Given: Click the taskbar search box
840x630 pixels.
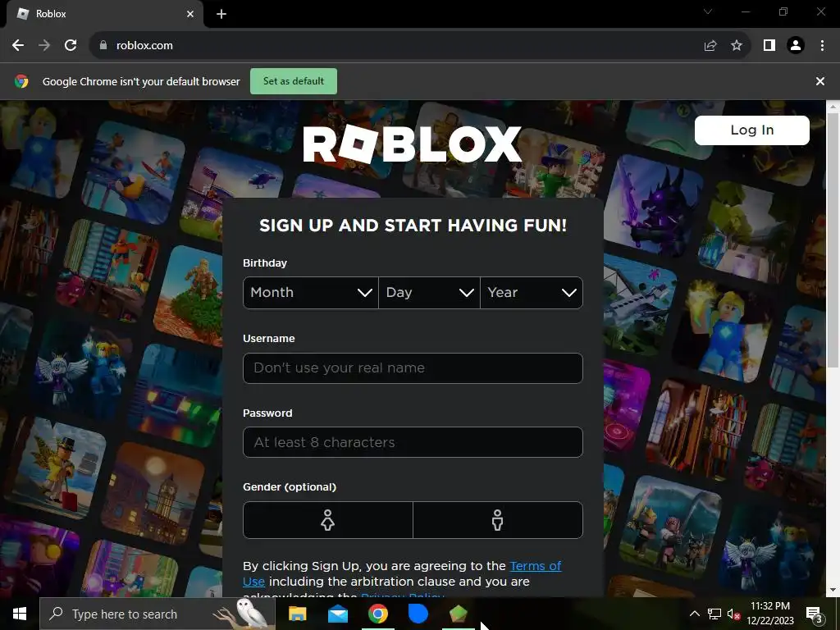Looking at the screenshot, I should [x=157, y=614].
